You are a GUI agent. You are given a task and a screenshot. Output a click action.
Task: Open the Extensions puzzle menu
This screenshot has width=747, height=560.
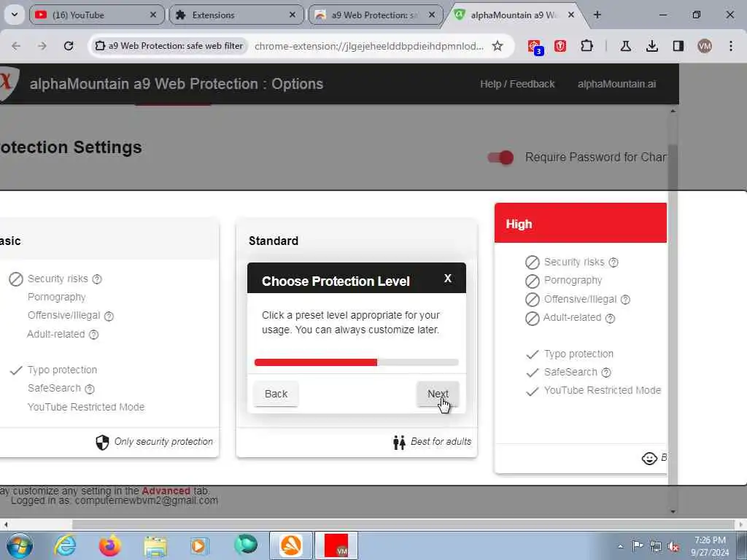click(587, 46)
